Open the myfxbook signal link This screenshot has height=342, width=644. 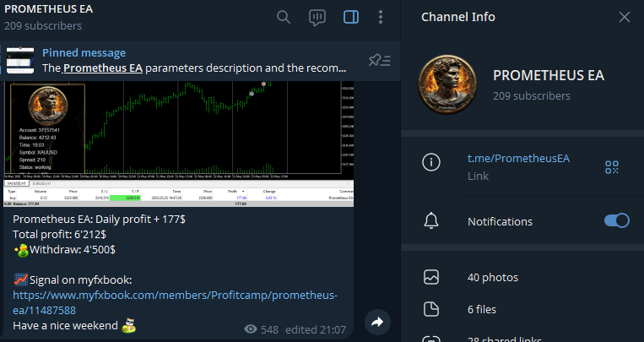pyautogui.click(x=175, y=302)
